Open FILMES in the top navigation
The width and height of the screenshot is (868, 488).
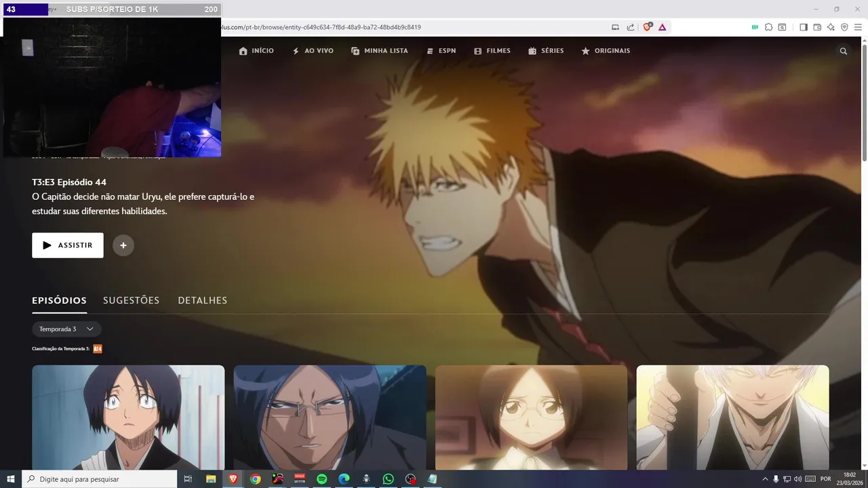pos(492,51)
